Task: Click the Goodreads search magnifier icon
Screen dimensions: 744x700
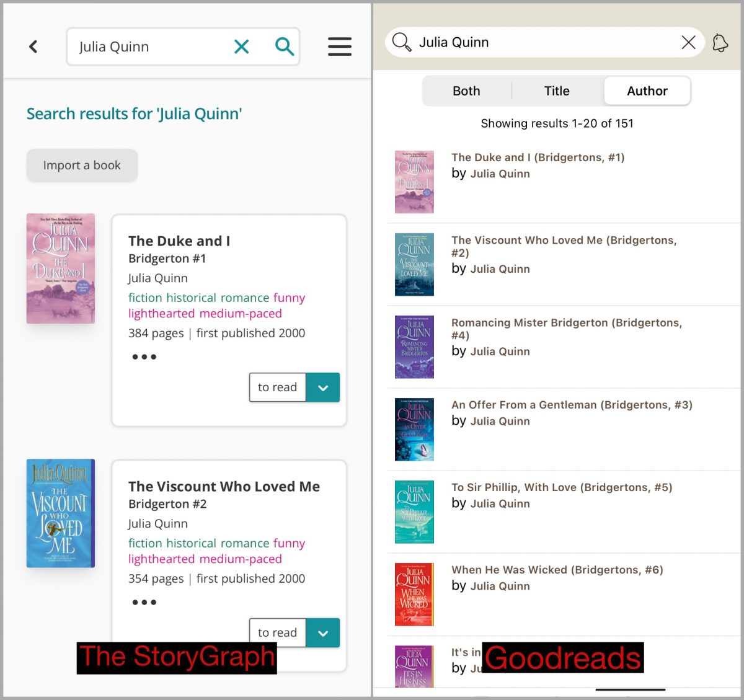Action: click(x=402, y=42)
